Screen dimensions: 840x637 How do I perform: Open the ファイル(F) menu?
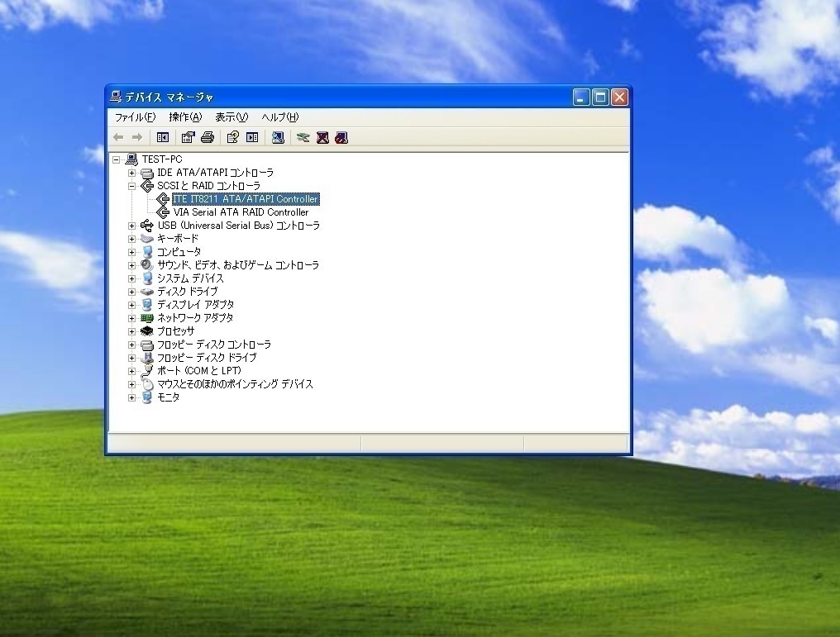[135, 117]
